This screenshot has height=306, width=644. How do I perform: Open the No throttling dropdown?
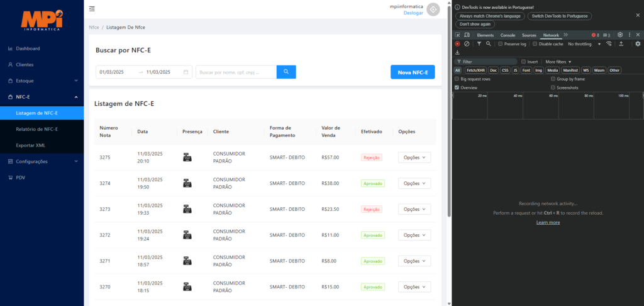(584, 44)
